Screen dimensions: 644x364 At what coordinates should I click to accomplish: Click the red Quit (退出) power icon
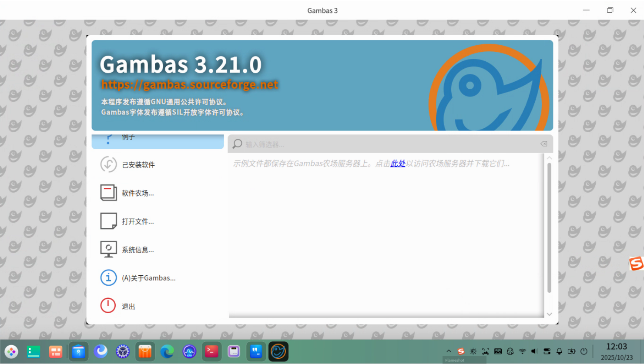108,306
